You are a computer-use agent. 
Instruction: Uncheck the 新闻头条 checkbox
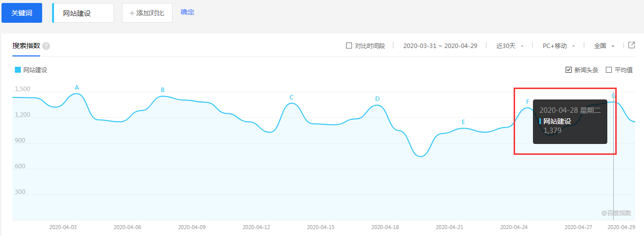(x=569, y=70)
